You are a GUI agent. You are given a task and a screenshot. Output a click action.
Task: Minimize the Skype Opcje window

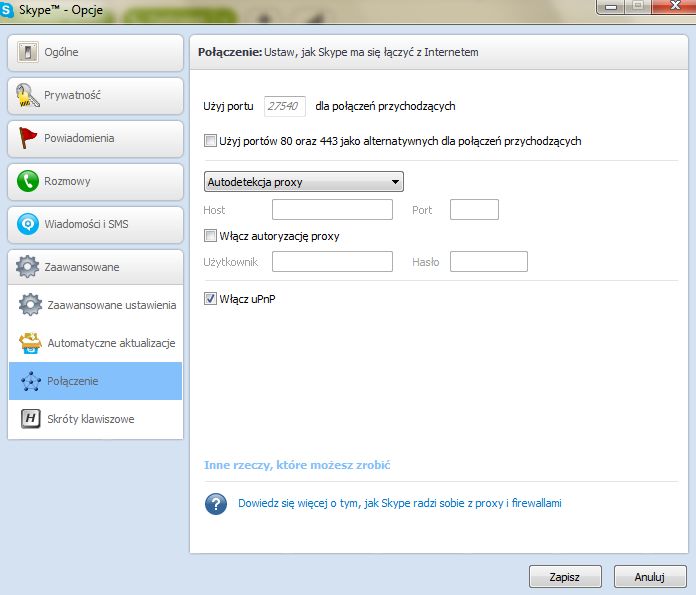[x=611, y=6]
